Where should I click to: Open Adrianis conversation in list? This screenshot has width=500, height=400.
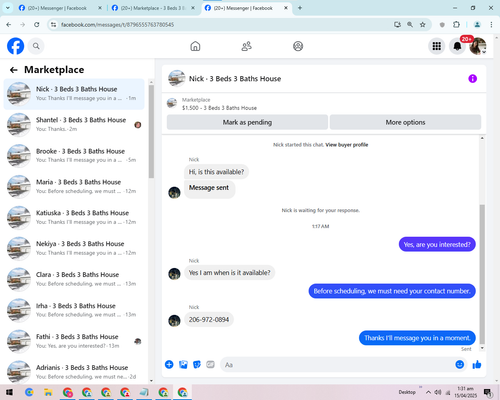[74, 372]
